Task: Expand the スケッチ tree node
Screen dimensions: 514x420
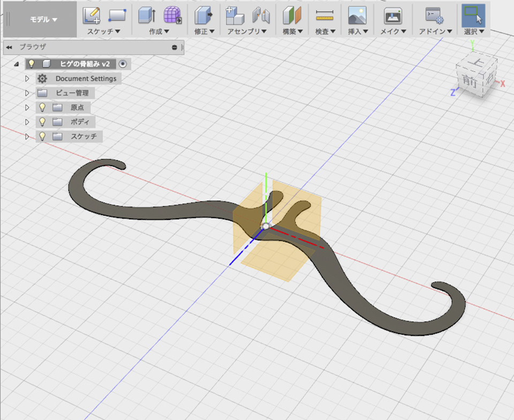Action: point(27,136)
